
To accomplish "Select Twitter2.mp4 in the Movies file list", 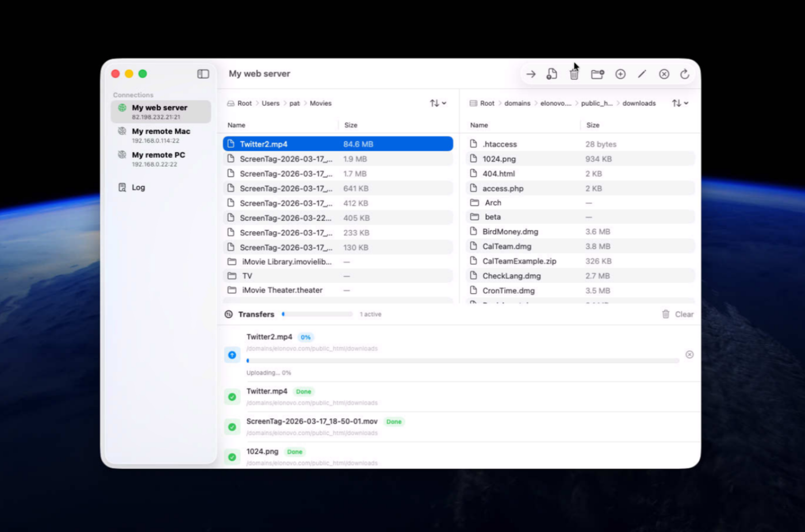I will [338, 144].
